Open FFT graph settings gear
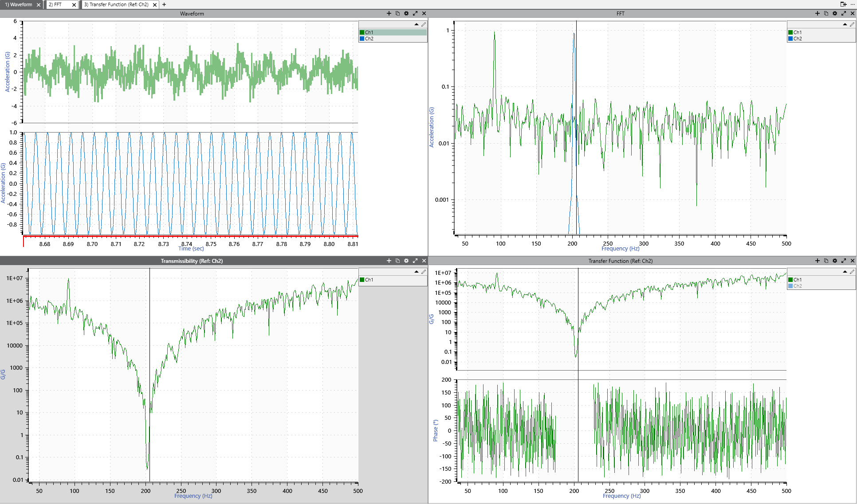 [835, 13]
